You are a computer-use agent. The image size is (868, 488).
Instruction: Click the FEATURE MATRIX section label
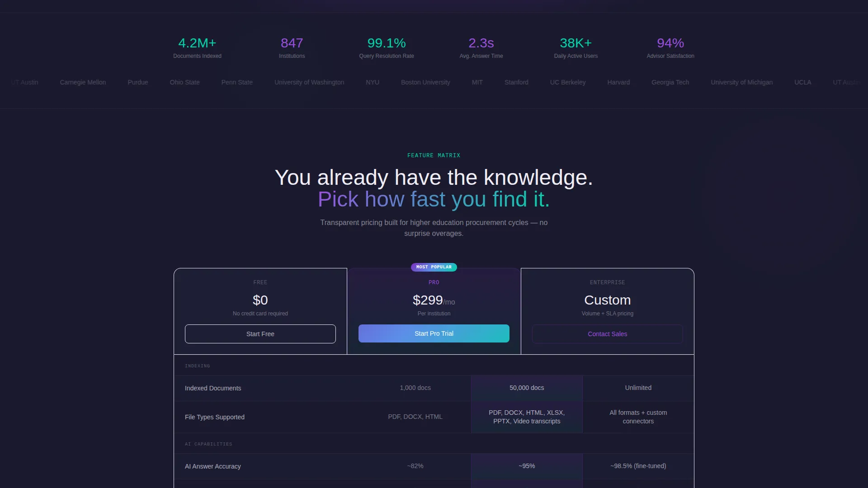pyautogui.click(x=434, y=155)
